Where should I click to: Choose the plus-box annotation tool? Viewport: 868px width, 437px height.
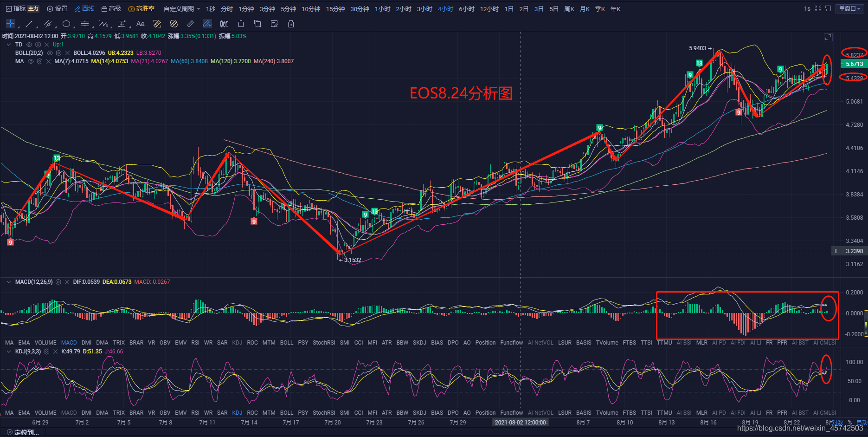(122, 24)
